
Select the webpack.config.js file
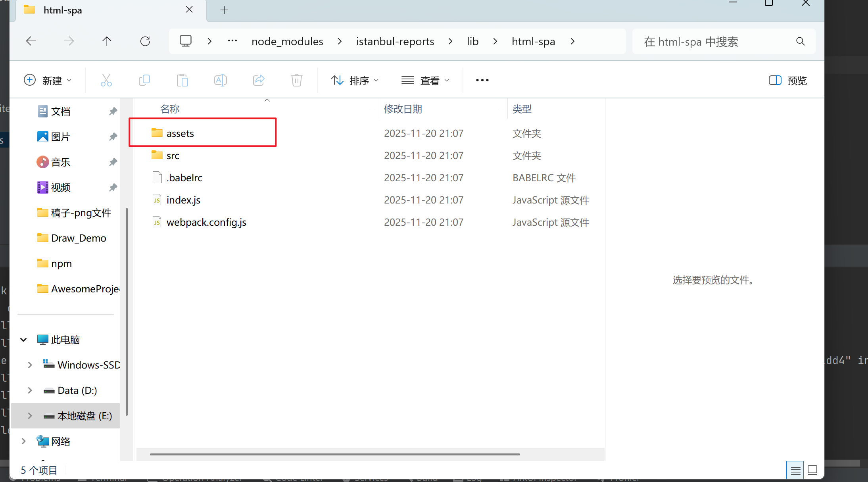point(206,222)
